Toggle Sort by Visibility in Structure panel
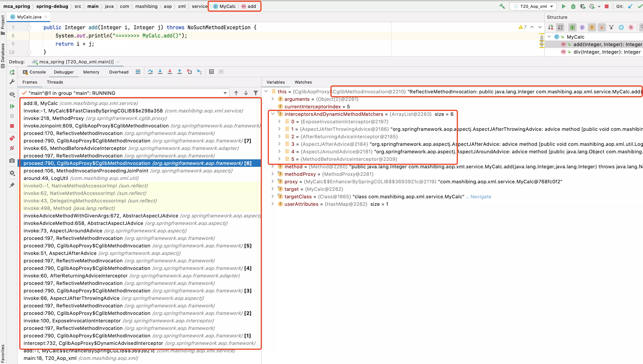Viewport: 643px width, 364px height. click(x=550, y=27)
